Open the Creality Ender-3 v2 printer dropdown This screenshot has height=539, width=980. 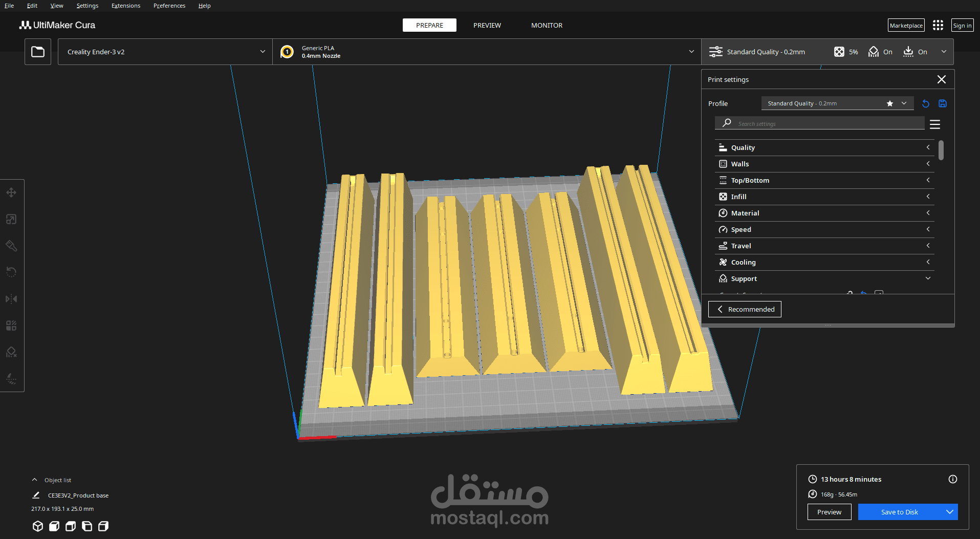coord(165,52)
